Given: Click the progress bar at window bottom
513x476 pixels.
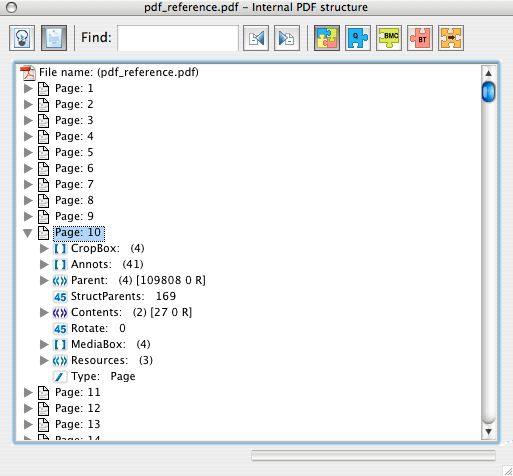Looking at the screenshot, I should (373, 455).
